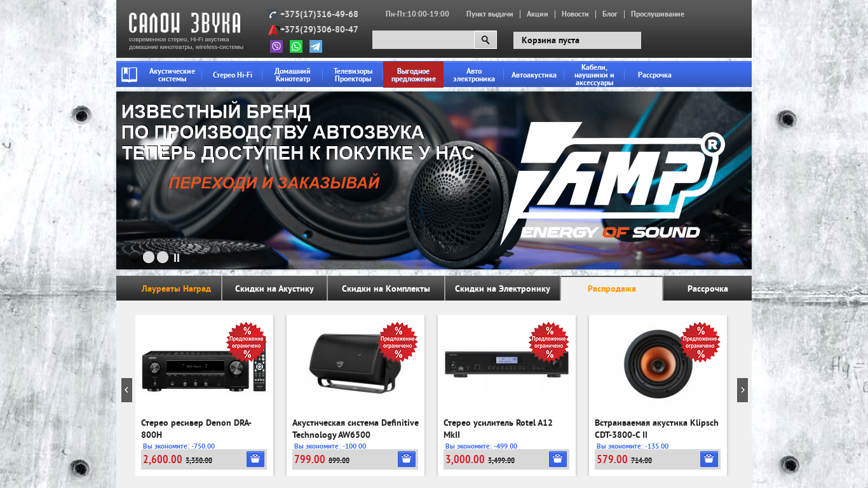This screenshot has height=488, width=868.
Task: Open the Блог link
Action: pos(610,14)
